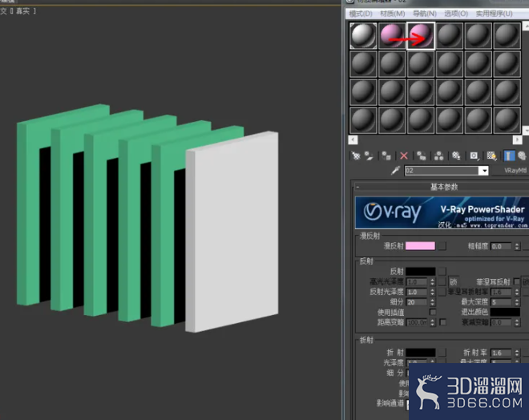Open the 选项(O) menu
The width and height of the screenshot is (529, 420).
[456, 14]
